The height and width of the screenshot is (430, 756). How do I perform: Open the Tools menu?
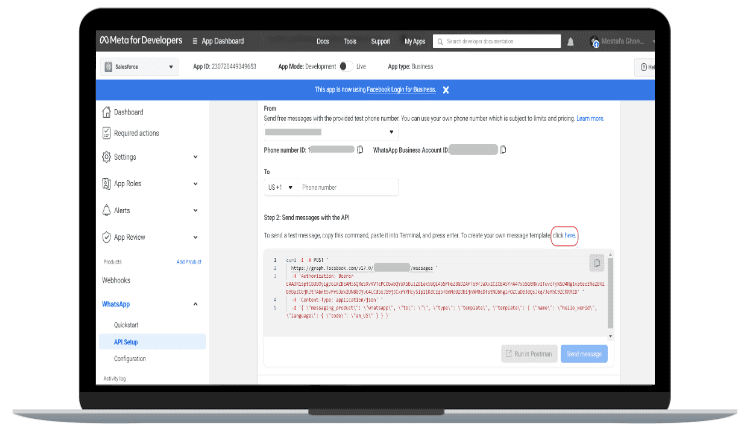point(350,41)
